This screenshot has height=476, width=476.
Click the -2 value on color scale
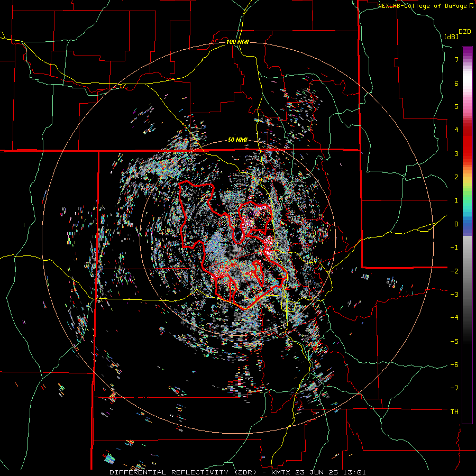(x=454, y=271)
